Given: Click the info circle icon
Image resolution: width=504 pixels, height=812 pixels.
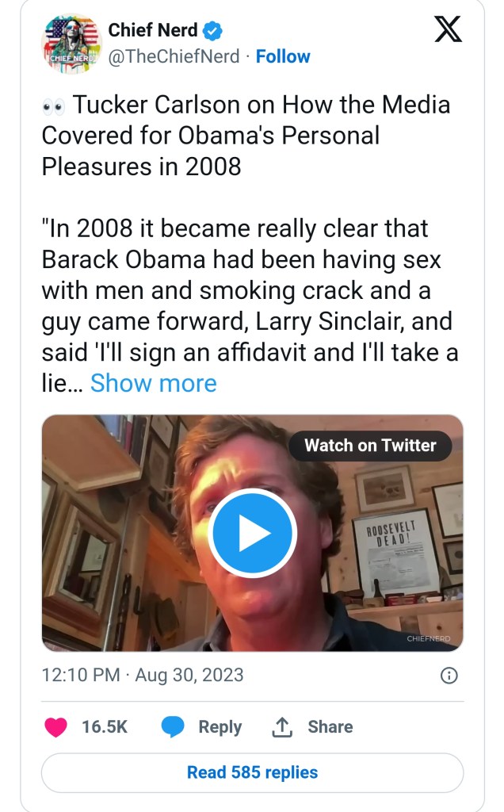Looking at the screenshot, I should click(449, 676).
